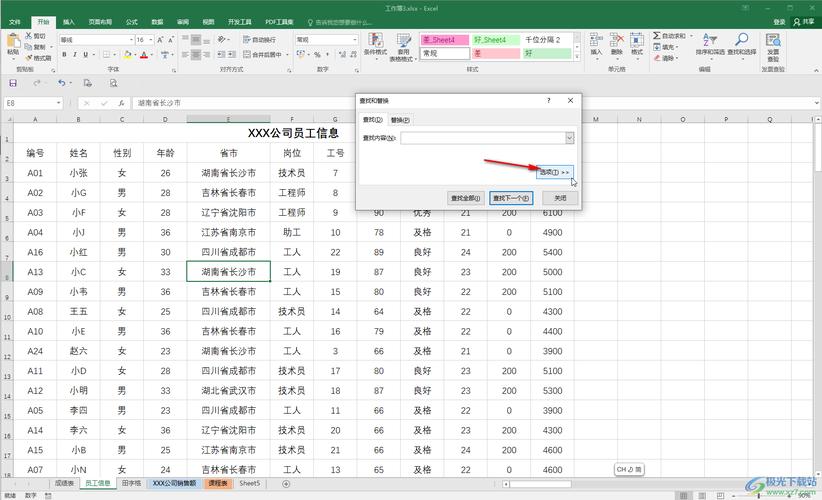Open the font size 16 dropdown

[x=151, y=40]
